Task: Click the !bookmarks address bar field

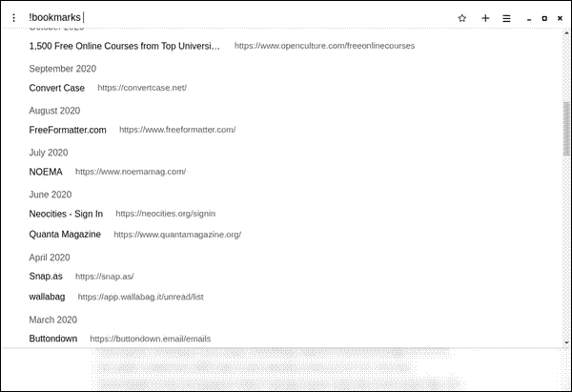Action: pos(234,17)
